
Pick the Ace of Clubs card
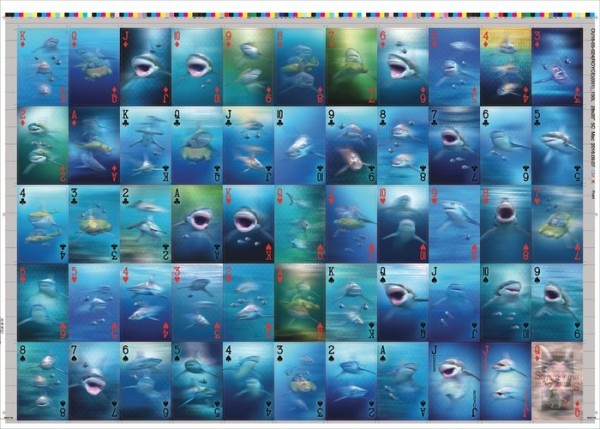click(x=196, y=223)
